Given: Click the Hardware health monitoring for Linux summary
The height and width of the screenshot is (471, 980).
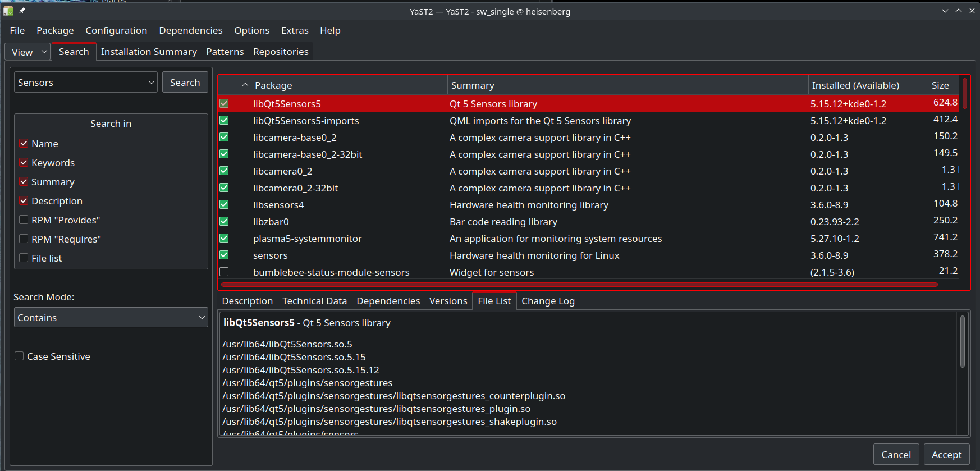Looking at the screenshot, I should click(534, 255).
